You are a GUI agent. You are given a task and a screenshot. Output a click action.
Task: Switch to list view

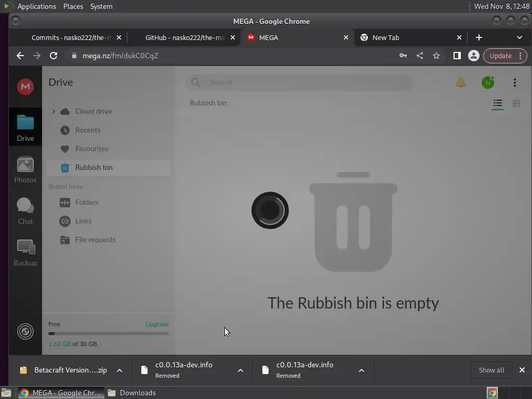pyautogui.click(x=497, y=103)
